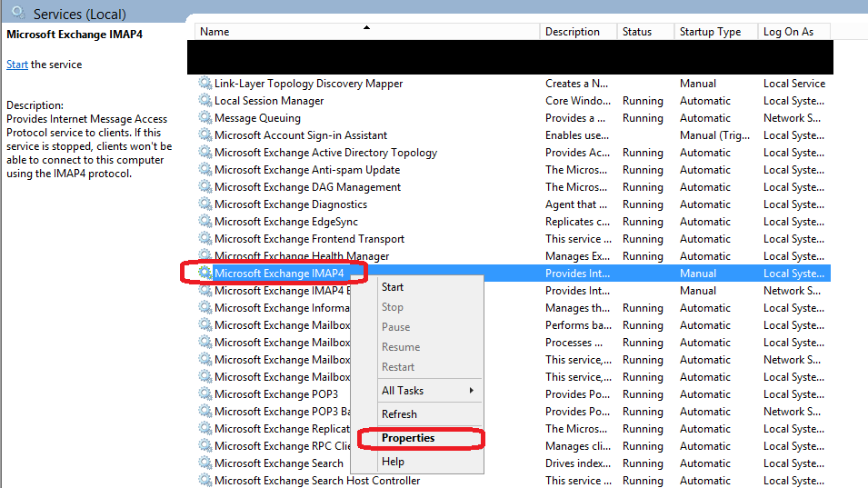Image resolution: width=868 pixels, height=488 pixels.
Task: Sort by the Log On As column header
Action: point(794,32)
